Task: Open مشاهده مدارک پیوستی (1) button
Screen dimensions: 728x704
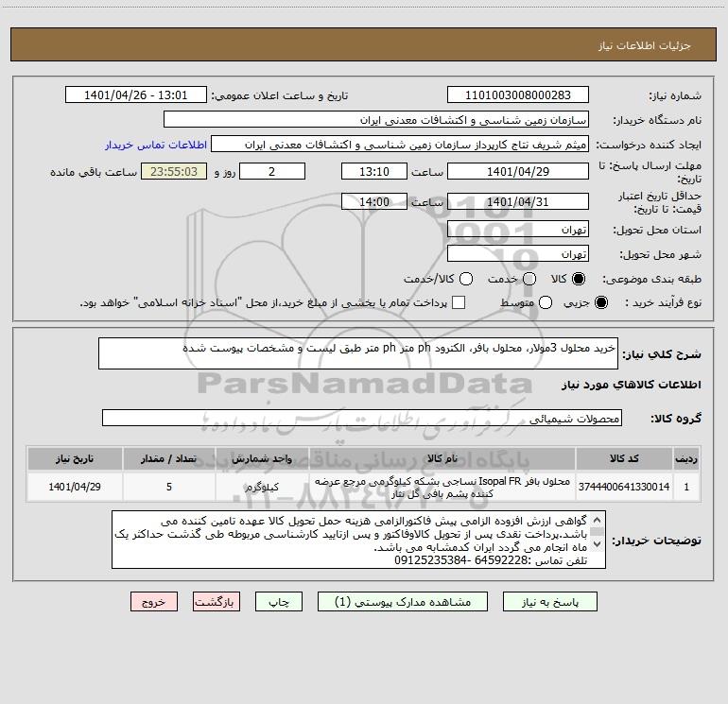Action: (x=403, y=602)
